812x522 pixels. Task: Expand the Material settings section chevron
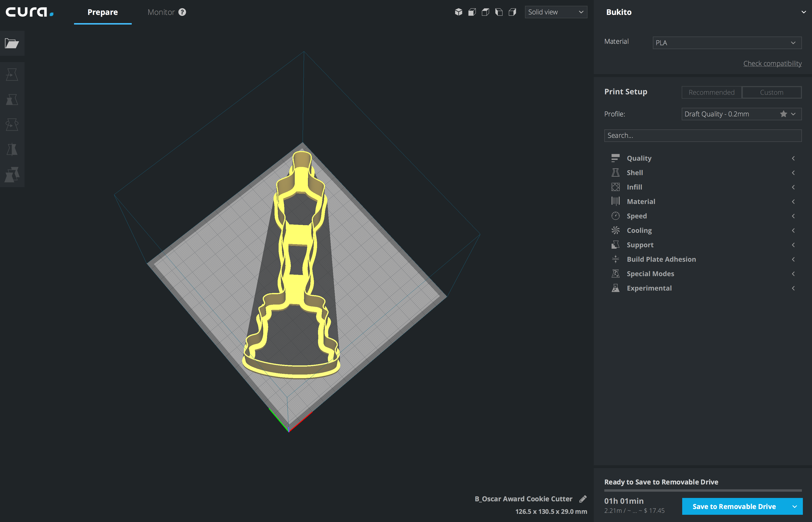point(793,202)
